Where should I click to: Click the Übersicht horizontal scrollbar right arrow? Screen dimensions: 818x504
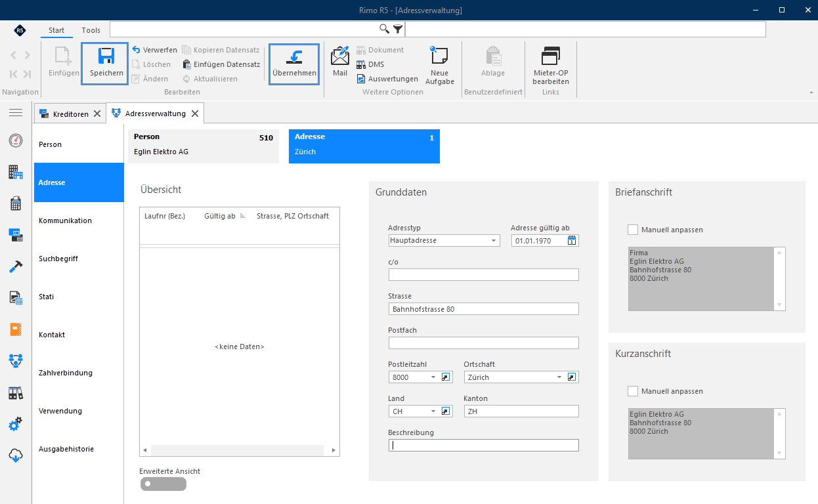tap(334, 450)
